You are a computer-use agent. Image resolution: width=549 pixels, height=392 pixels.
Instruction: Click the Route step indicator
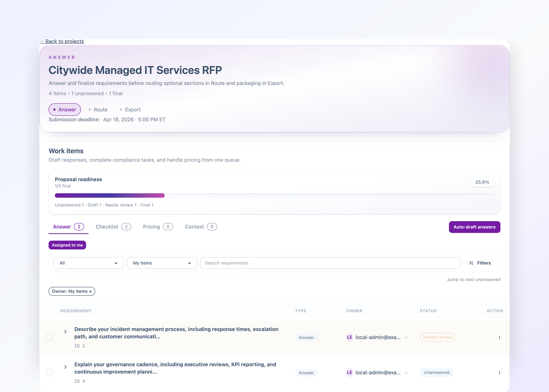(x=98, y=109)
